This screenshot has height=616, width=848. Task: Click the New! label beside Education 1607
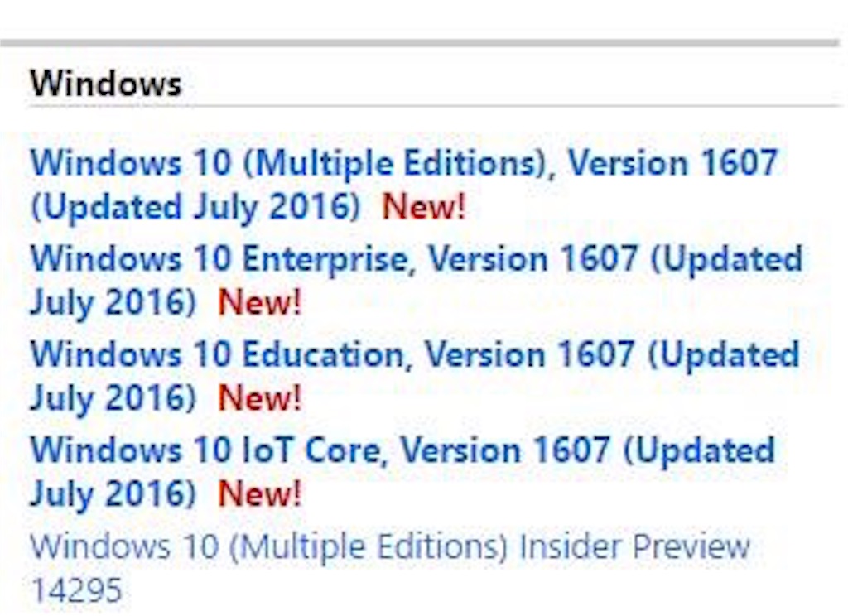pyautogui.click(x=258, y=399)
